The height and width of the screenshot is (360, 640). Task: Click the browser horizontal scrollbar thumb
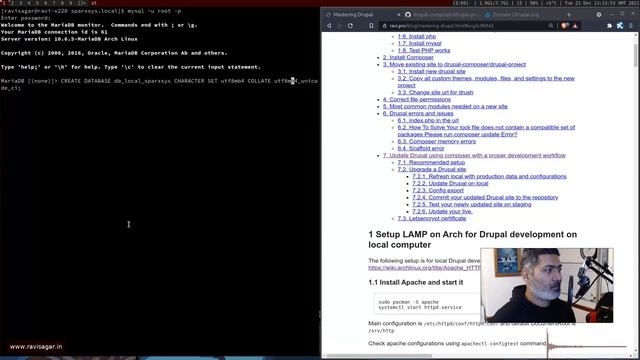pyautogui.click(x=378, y=356)
